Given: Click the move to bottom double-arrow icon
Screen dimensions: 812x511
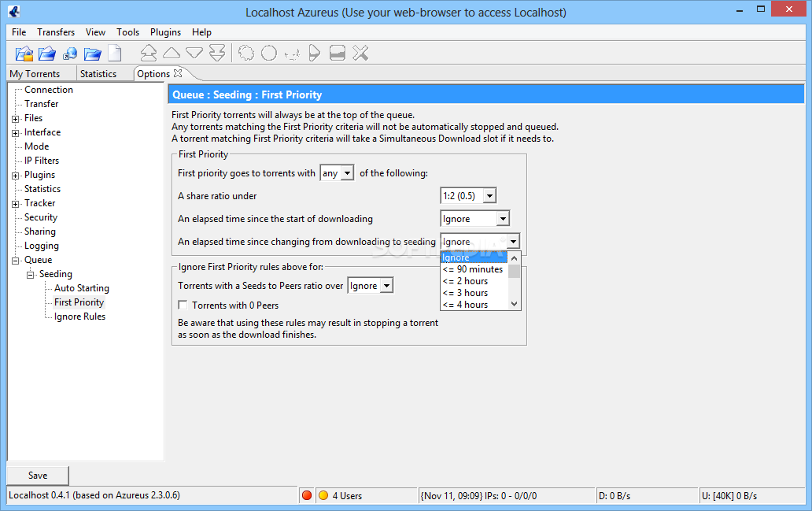Looking at the screenshot, I should point(217,53).
